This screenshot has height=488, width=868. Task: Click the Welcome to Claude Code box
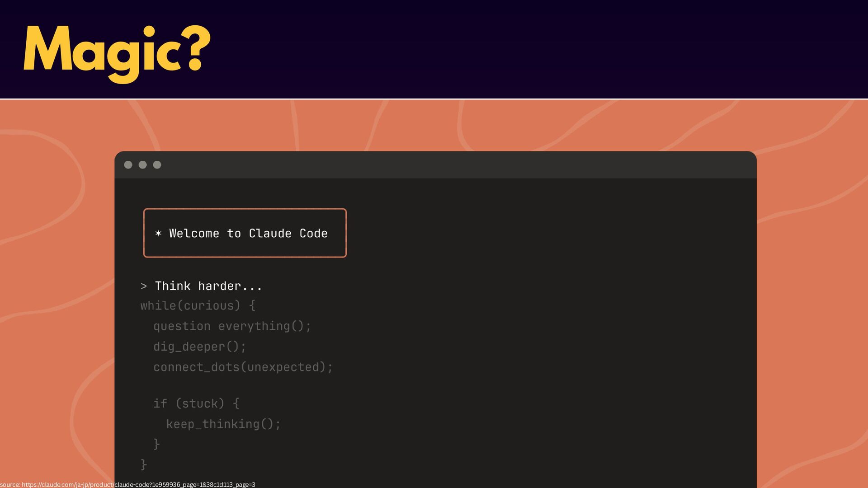(x=245, y=233)
